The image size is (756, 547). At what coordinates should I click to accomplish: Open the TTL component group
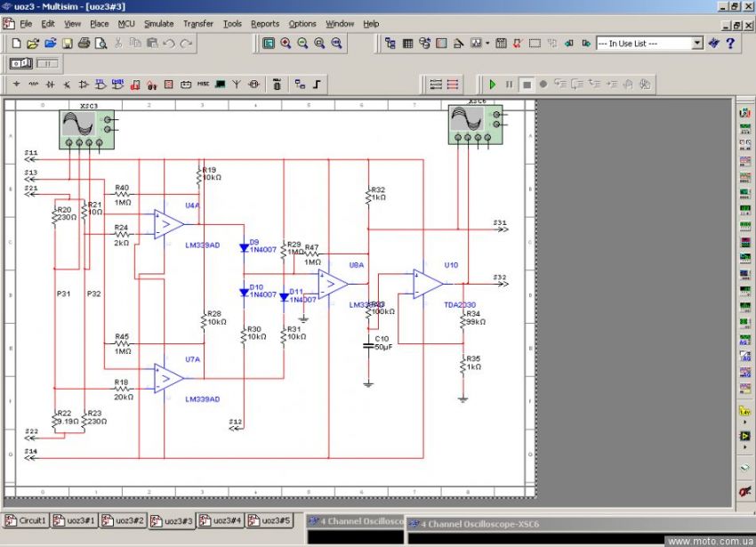[x=101, y=84]
